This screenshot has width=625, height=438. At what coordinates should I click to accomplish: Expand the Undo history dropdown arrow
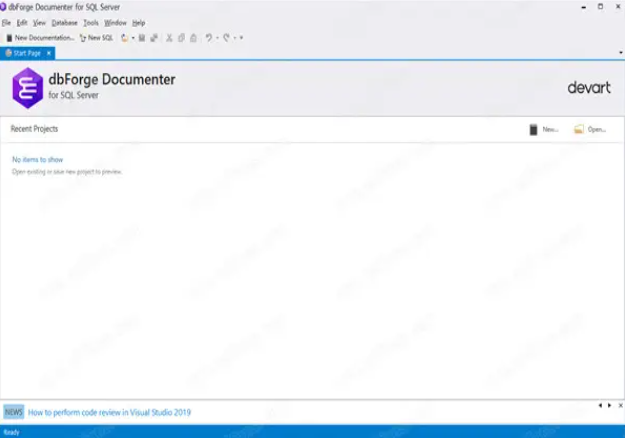click(x=218, y=38)
